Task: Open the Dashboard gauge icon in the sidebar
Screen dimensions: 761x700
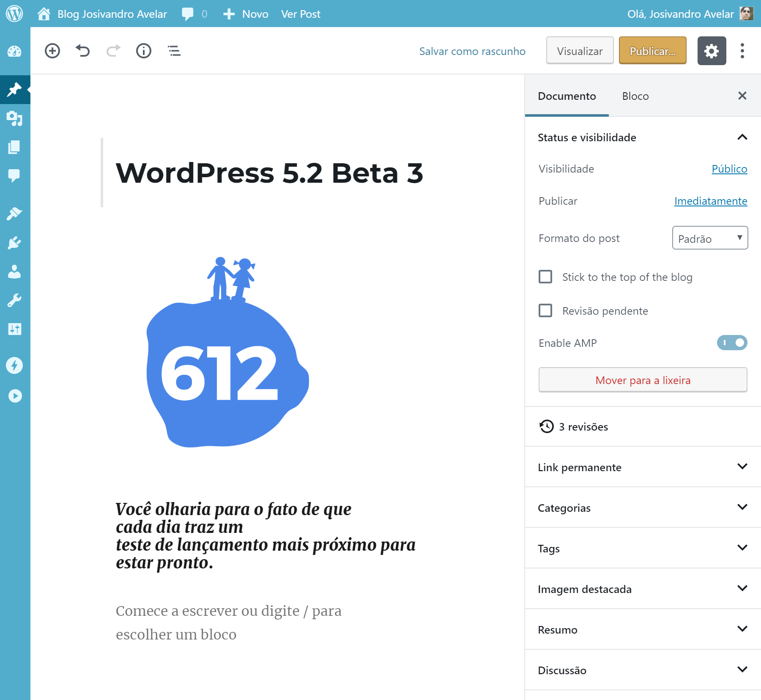Action: [x=15, y=51]
